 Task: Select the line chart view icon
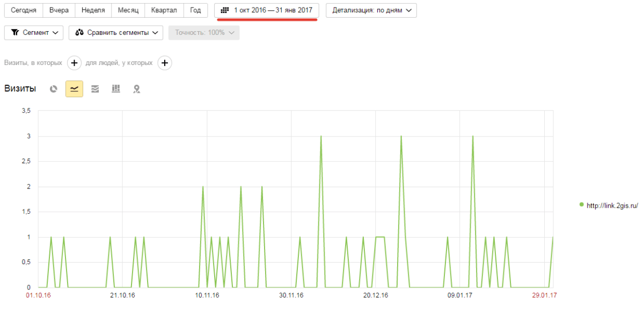74,89
